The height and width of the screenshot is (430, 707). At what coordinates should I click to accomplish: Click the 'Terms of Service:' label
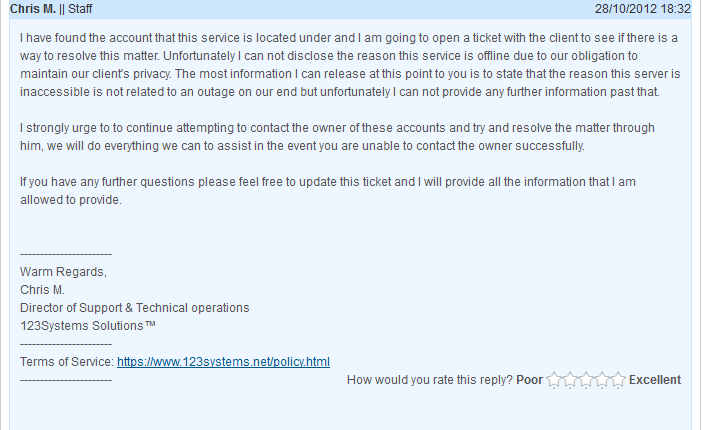(x=67, y=362)
